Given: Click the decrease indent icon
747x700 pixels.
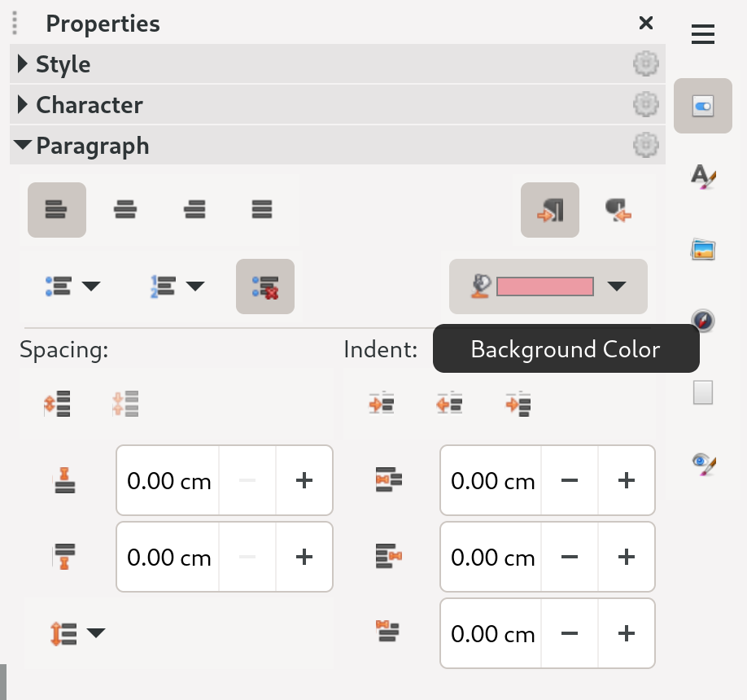Looking at the screenshot, I should 449,403.
